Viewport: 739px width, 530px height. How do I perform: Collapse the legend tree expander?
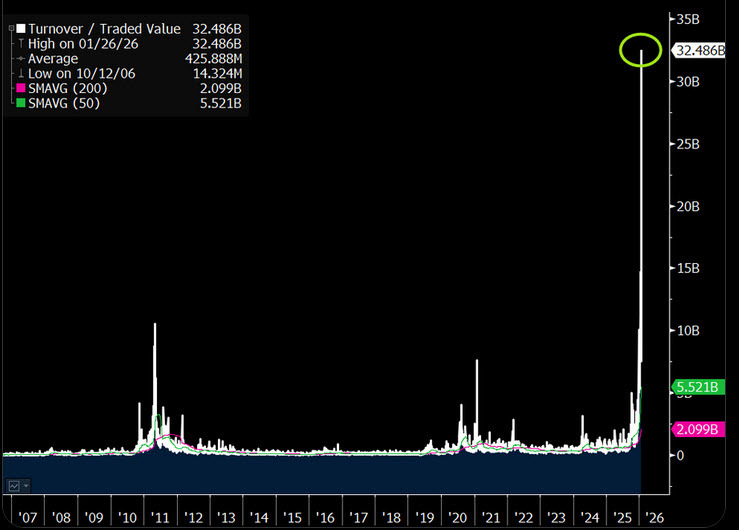tap(11, 30)
